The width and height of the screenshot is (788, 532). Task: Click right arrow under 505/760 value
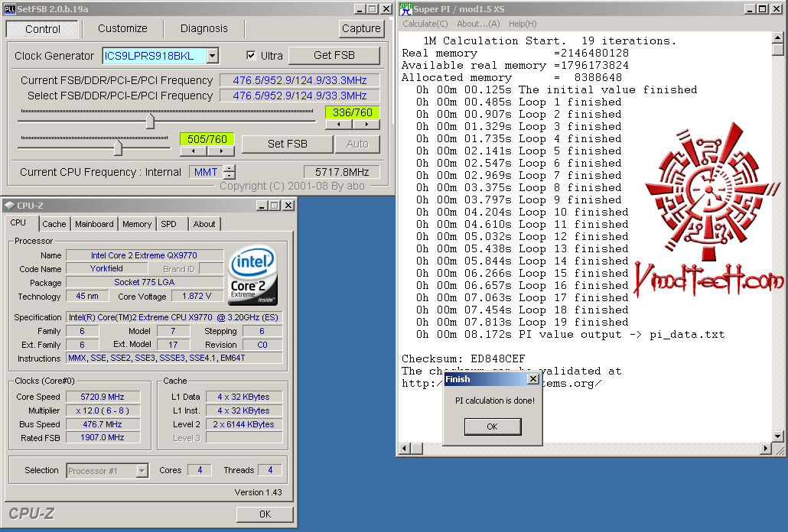(221, 151)
